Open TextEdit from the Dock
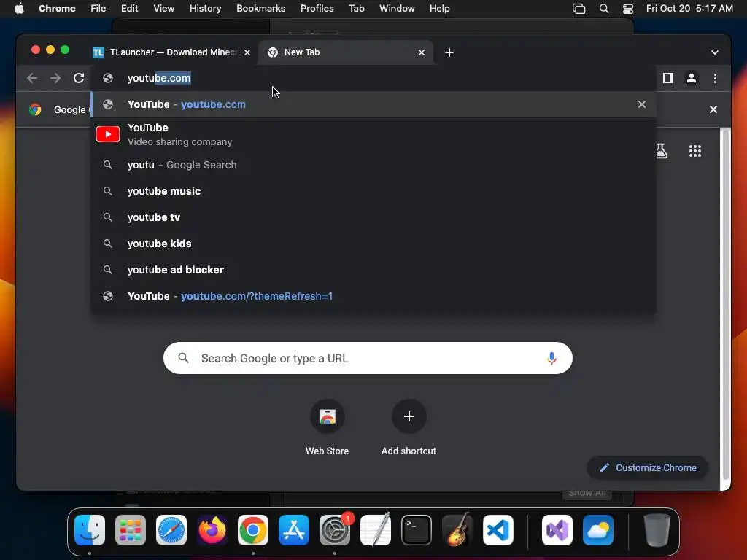This screenshot has height=560, width=747. [x=376, y=530]
